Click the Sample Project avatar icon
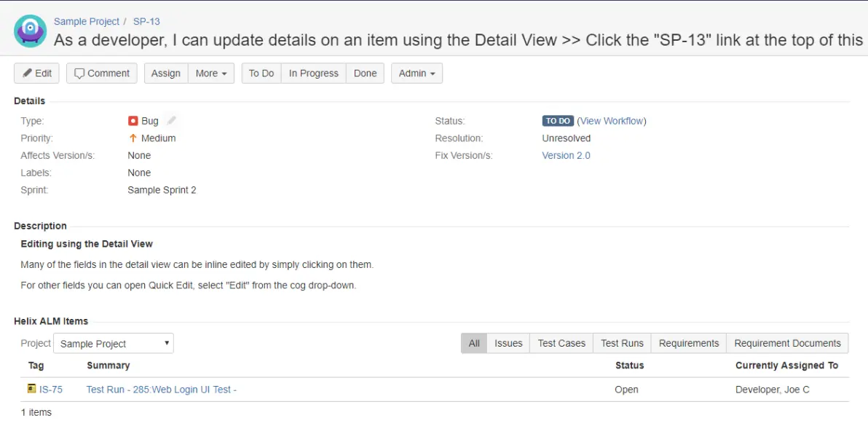 (30, 31)
